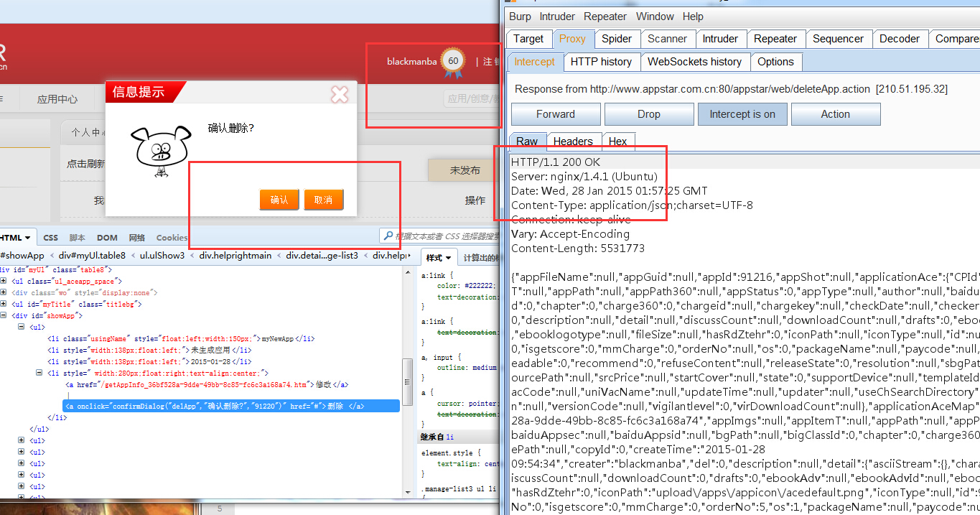Switch to the Firebug CSS panel
980x515 pixels.
click(x=50, y=238)
